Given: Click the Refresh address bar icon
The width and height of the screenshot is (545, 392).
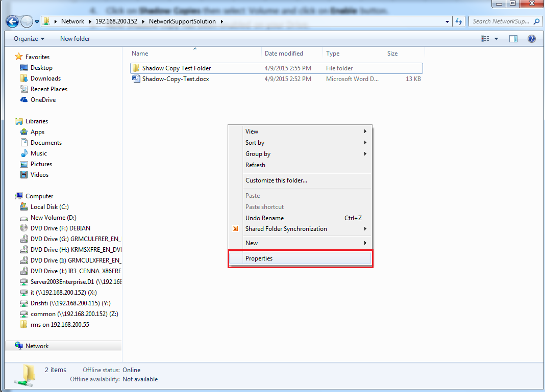Looking at the screenshot, I should pos(458,21).
